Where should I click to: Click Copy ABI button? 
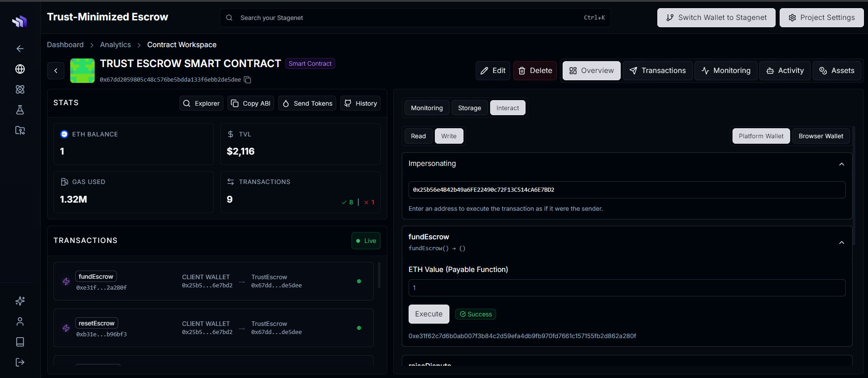(251, 103)
